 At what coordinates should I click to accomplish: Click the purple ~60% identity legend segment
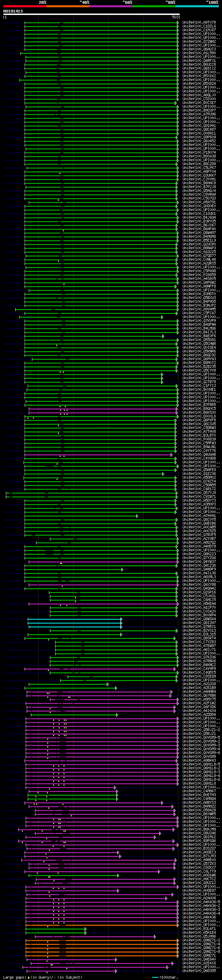pyautogui.click(x=111, y=6)
